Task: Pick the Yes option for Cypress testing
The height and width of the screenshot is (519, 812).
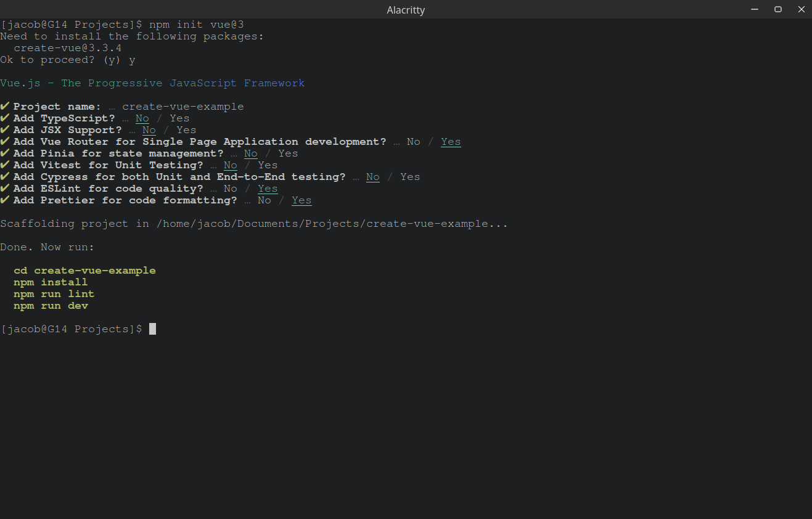Action: 410,177
